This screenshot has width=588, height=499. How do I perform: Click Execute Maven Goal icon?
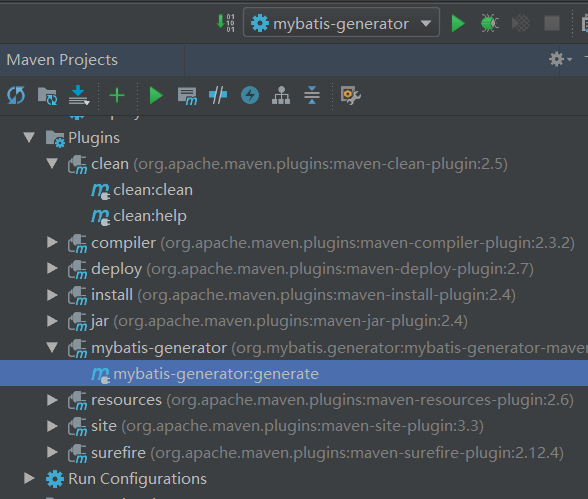187,96
